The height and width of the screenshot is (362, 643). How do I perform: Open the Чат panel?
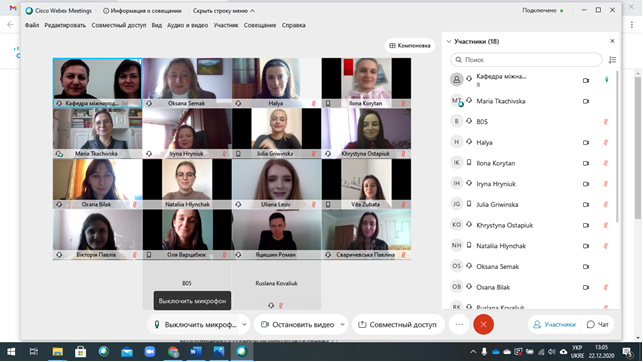[598, 324]
